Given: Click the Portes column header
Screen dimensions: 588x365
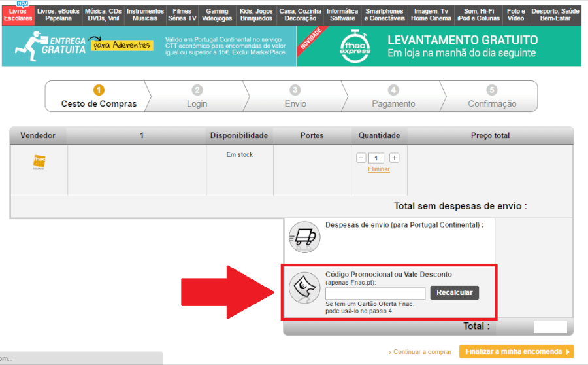Looking at the screenshot, I should (x=312, y=135).
